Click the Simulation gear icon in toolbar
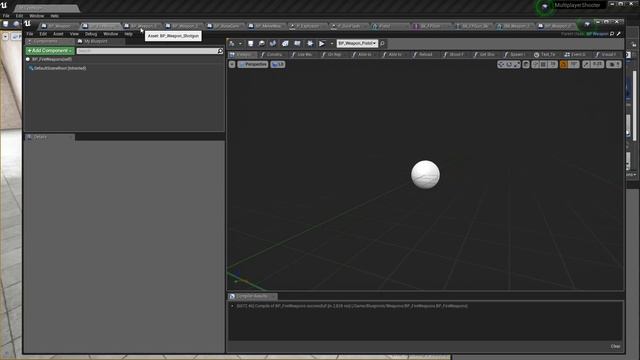 (x=310, y=43)
